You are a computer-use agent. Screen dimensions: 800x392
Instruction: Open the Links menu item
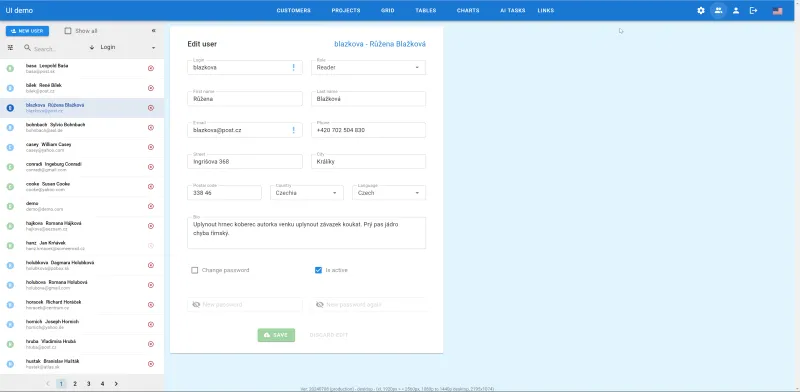click(545, 11)
